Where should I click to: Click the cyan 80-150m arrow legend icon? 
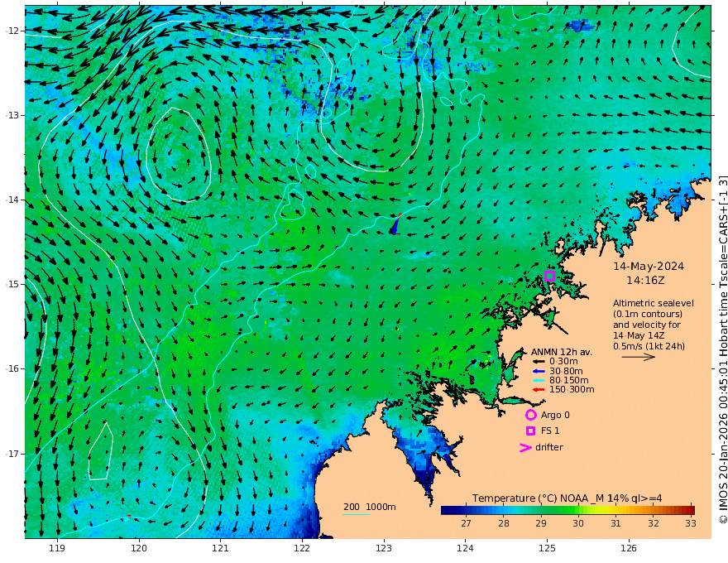pos(539,381)
